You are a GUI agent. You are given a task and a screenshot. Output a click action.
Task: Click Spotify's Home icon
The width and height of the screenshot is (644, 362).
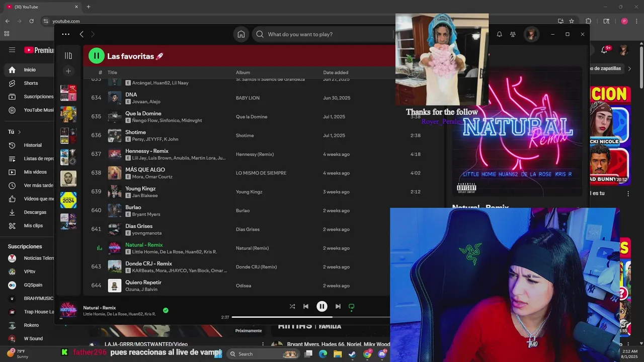click(x=241, y=34)
